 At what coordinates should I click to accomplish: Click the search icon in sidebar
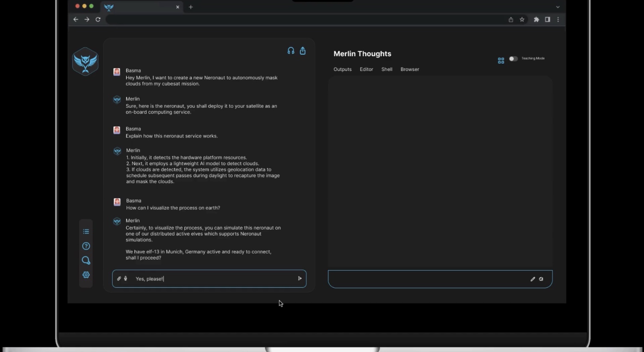pyautogui.click(x=86, y=261)
